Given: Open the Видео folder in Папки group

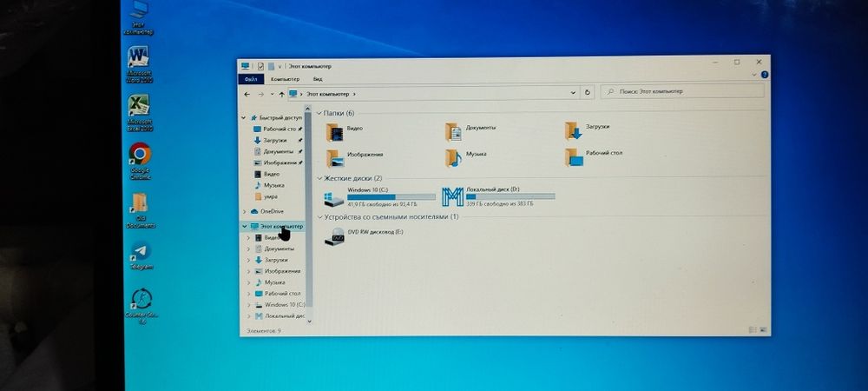Looking at the screenshot, I should pos(345,131).
